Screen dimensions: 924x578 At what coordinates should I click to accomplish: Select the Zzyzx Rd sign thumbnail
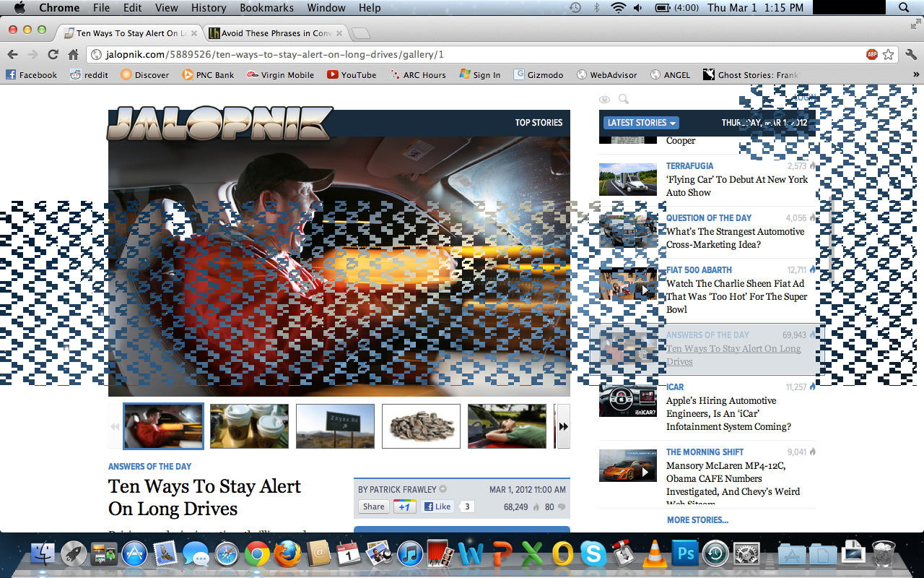[335, 426]
